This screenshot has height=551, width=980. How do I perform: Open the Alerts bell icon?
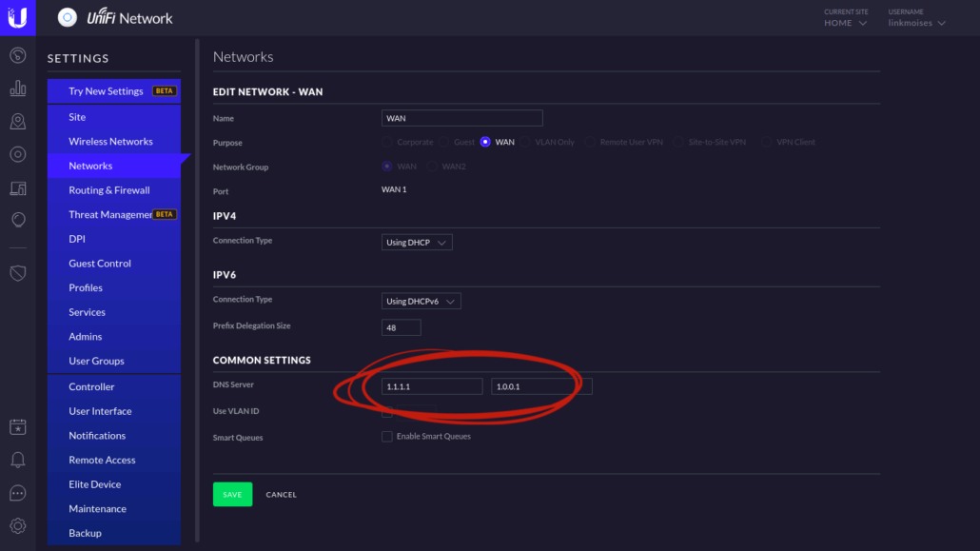click(x=17, y=460)
